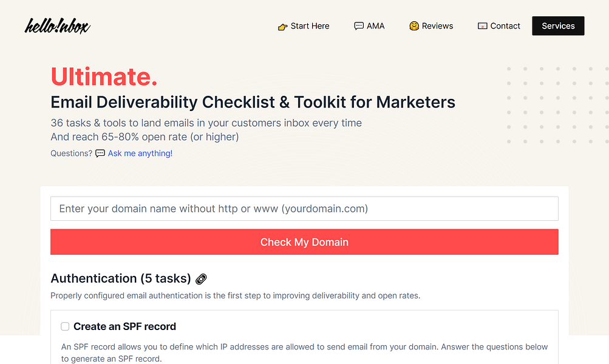The height and width of the screenshot is (364, 609).
Task: Click the pointing hand icon beside Start Here
Action: pyautogui.click(x=282, y=27)
